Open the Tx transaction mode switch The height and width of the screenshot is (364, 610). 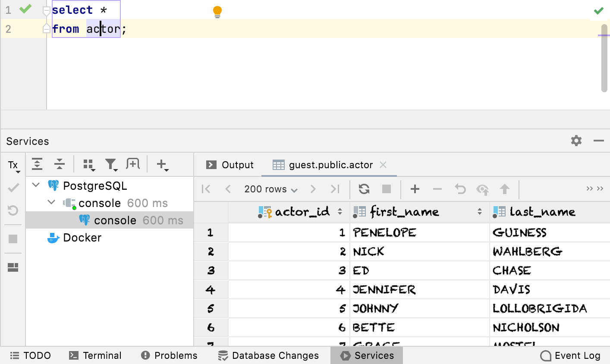[13, 164]
